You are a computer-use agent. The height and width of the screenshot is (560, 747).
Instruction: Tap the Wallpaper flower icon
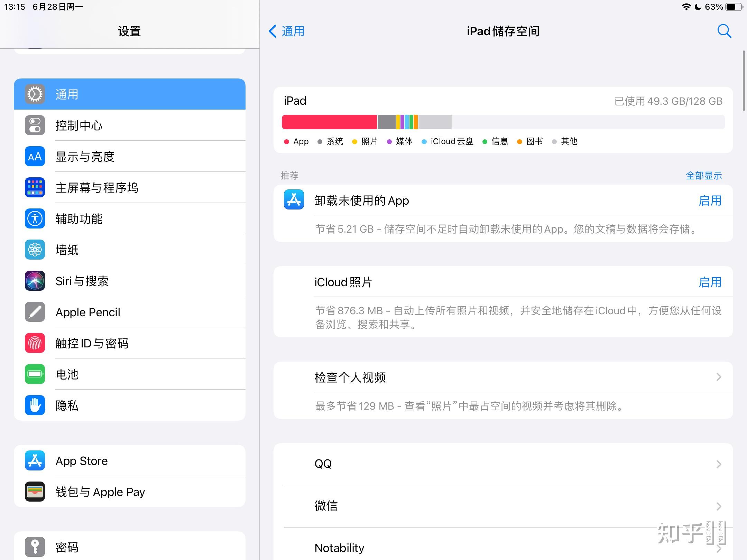pos(35,250)
